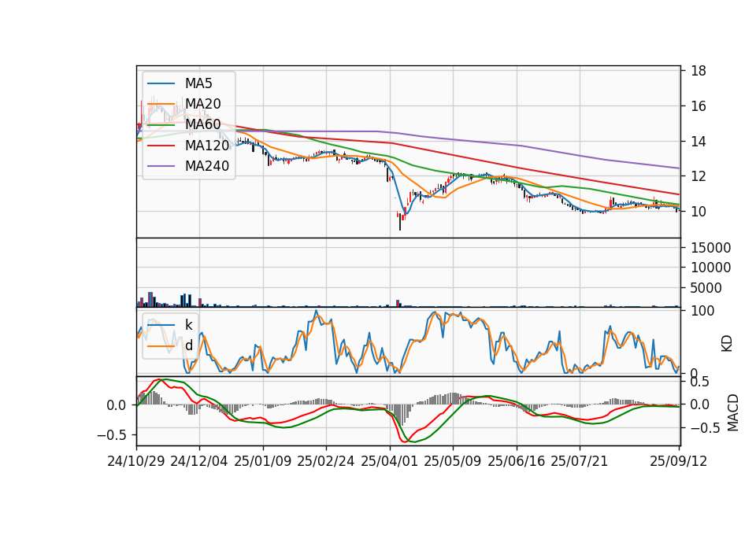Click the 24/10/29 date axis label
756x543 pixels.
pos(136,461)
